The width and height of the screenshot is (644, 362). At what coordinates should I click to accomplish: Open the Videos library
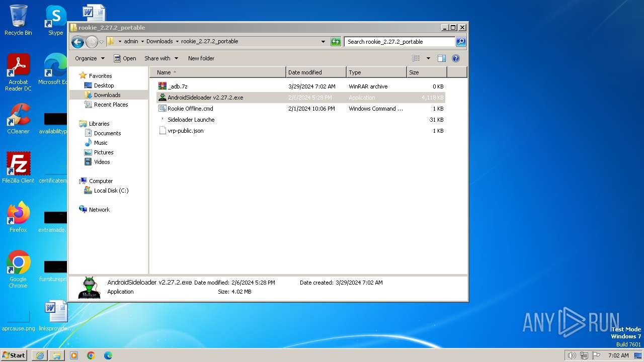(102, 162)
